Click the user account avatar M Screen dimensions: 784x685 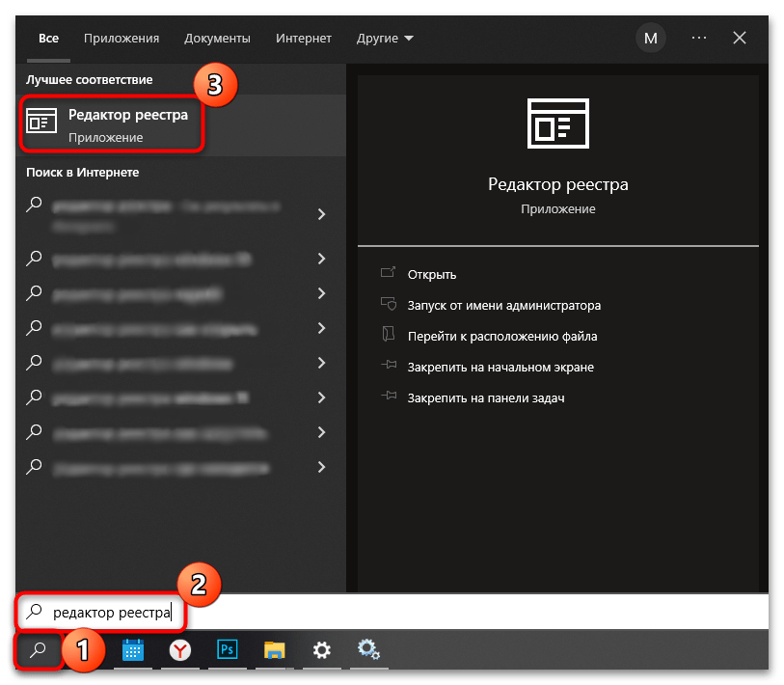point(650,39)
